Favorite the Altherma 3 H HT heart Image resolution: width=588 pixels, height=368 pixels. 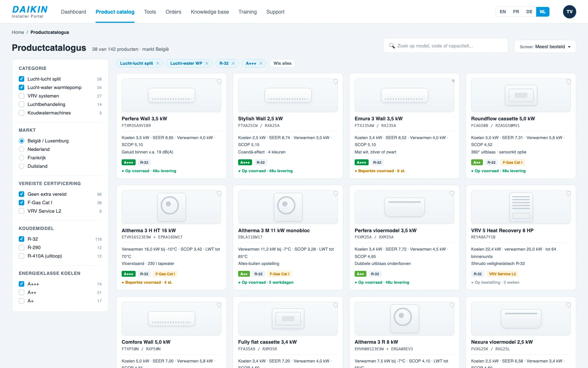click(x=219, y=194)
